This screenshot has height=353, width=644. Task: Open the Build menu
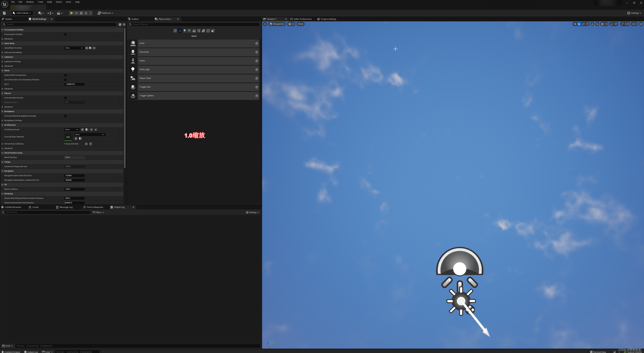click(50, 2)
